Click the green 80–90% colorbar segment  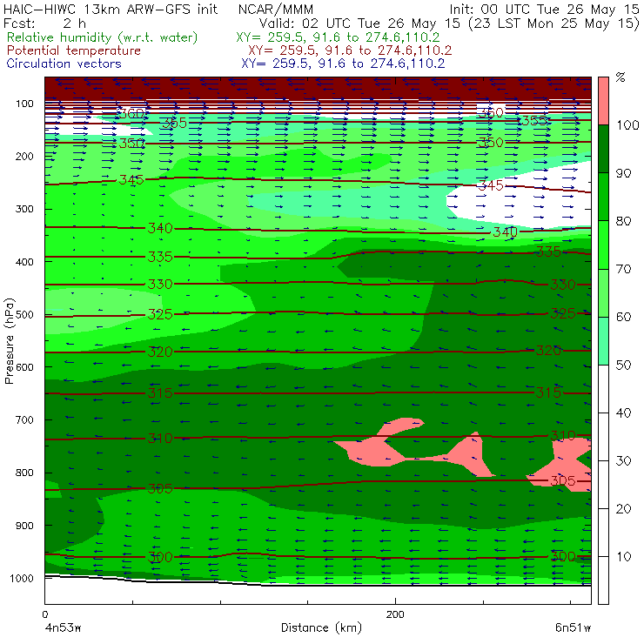[x=603, y=197]
